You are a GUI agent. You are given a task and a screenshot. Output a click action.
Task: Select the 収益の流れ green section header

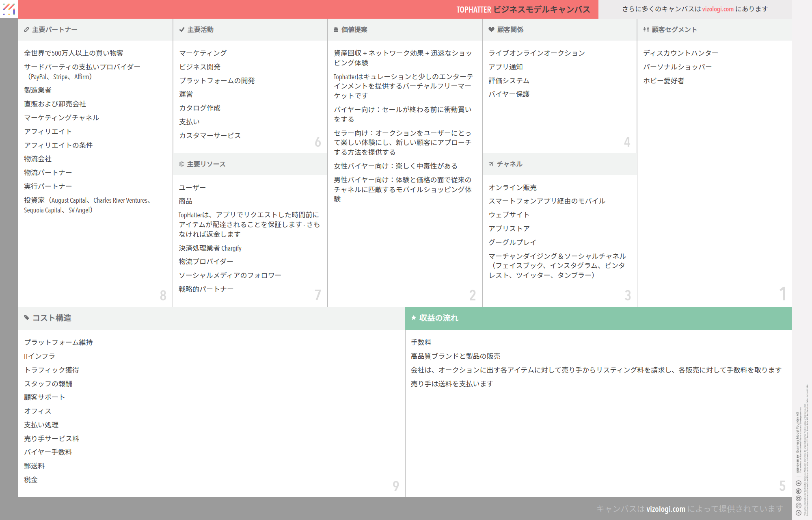[598, 318]
